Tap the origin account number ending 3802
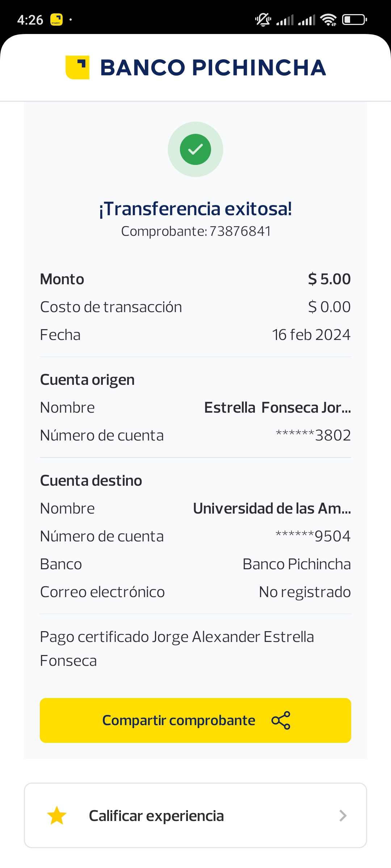The image size is (391, 868). click(x=314, y=435)
